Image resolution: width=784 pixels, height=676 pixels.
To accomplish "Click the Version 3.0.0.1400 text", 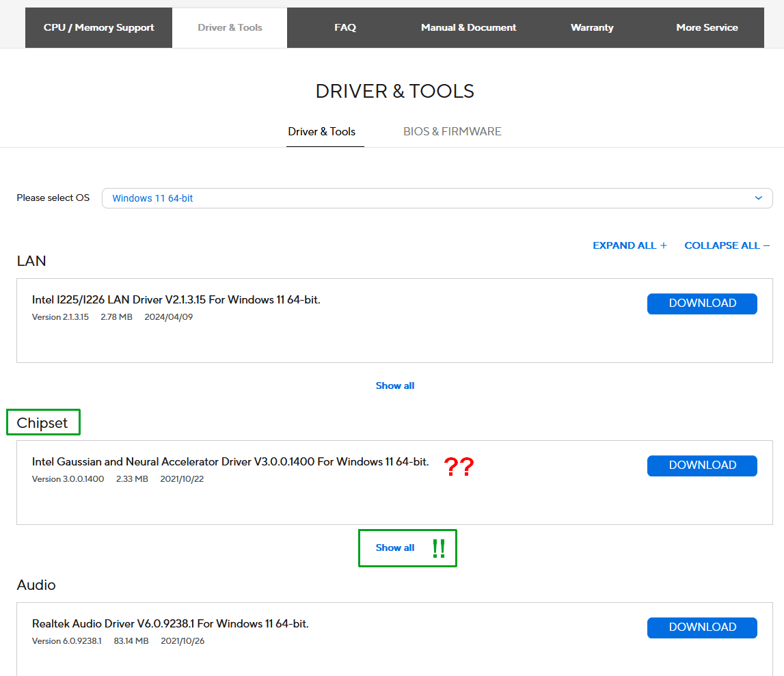I will click(x=68, y=479).
